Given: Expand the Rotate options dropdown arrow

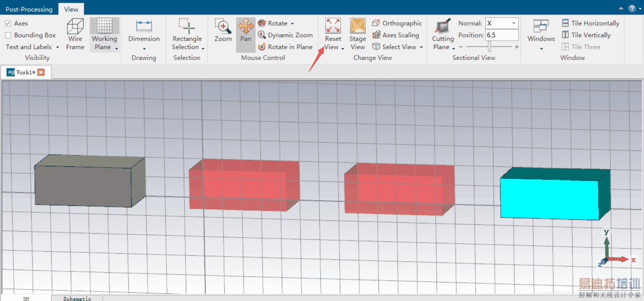Looking at the screenshot, I should click(292, 24).
